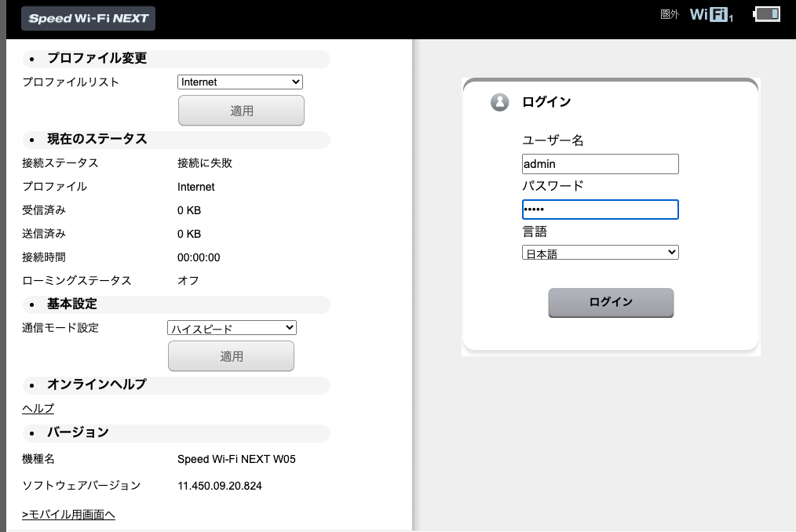
Task: Click the オンラインヘルプ section heading
Action: click(x=97, y=384)
